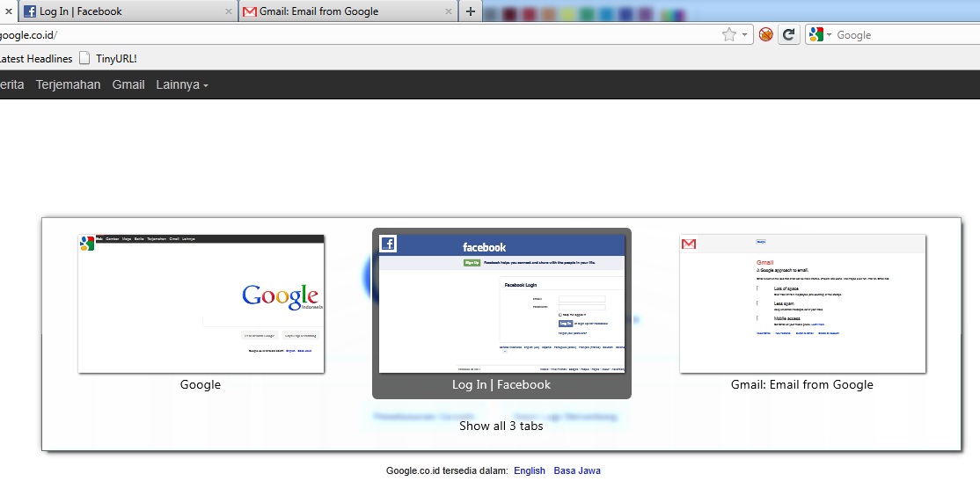
Task: Switch Google language to English
Action: [530, 470]
